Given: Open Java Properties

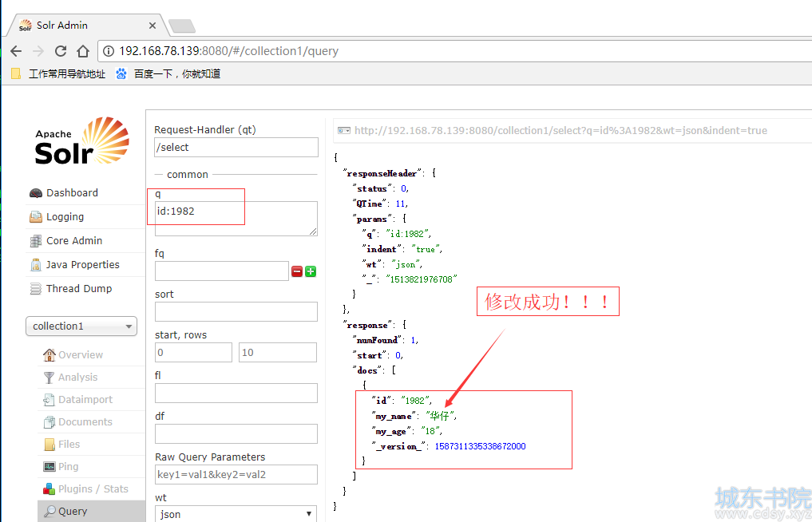Looking at the screenshot, I should (82, 264).
